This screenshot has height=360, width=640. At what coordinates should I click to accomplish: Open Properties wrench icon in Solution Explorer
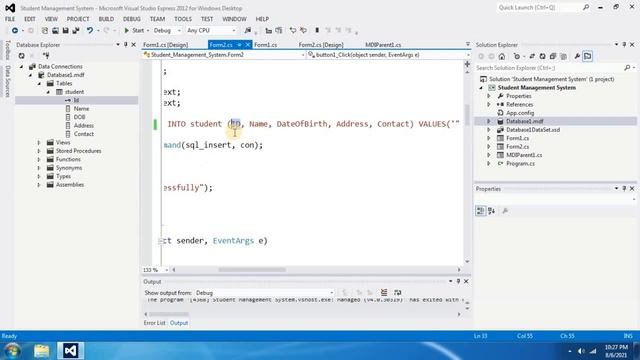click(x=577, y=56)
